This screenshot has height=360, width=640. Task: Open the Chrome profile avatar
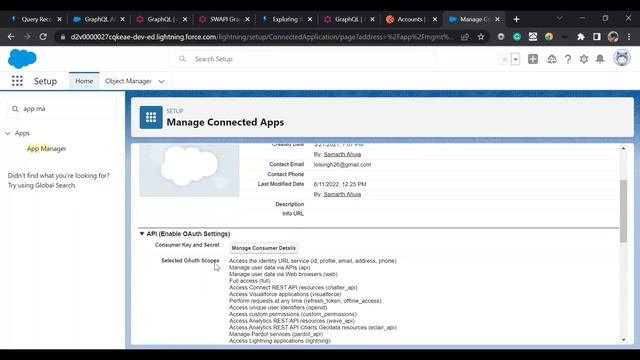pos(613,37)
